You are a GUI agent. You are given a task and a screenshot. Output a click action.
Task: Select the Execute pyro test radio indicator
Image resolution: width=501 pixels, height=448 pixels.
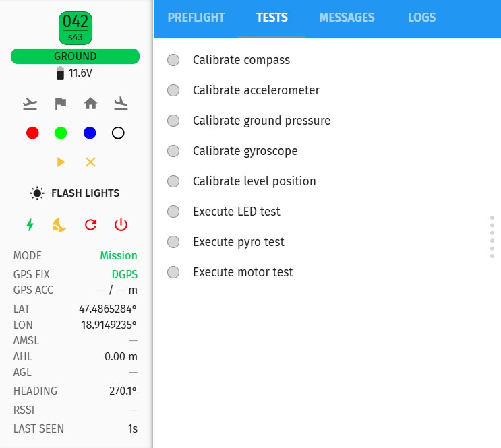click(173, 242)
